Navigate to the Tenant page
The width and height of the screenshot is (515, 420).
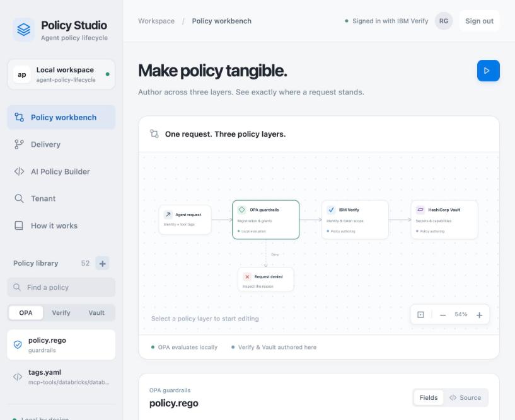(x=61, y=198)
